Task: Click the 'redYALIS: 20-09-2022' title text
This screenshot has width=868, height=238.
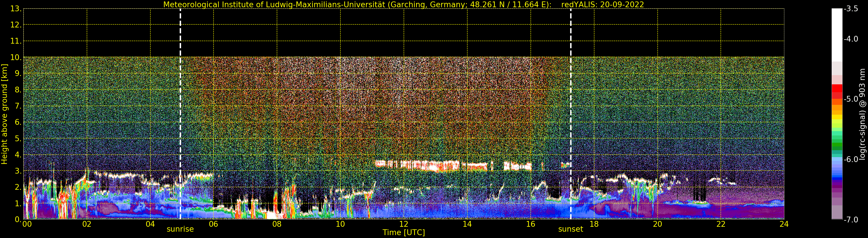Action: tap(602, 5)
